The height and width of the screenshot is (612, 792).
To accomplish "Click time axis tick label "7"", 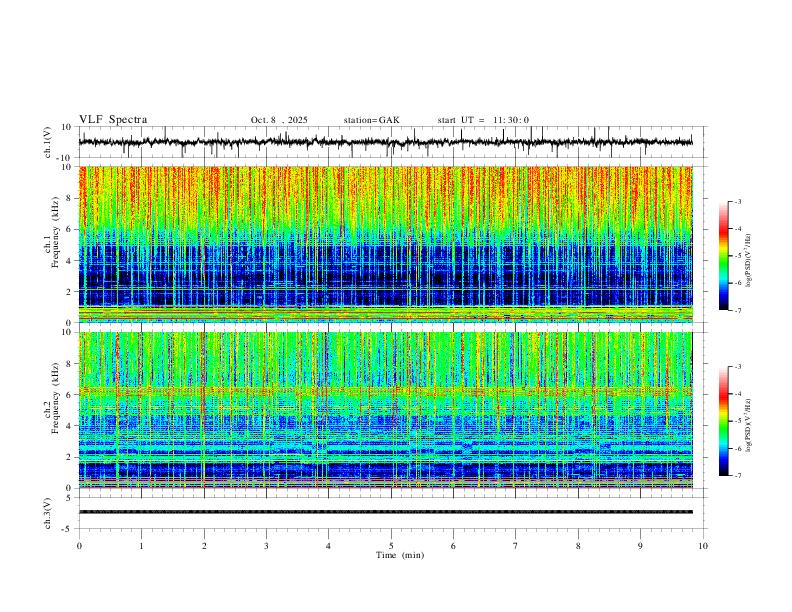I will tap(516, 546).
